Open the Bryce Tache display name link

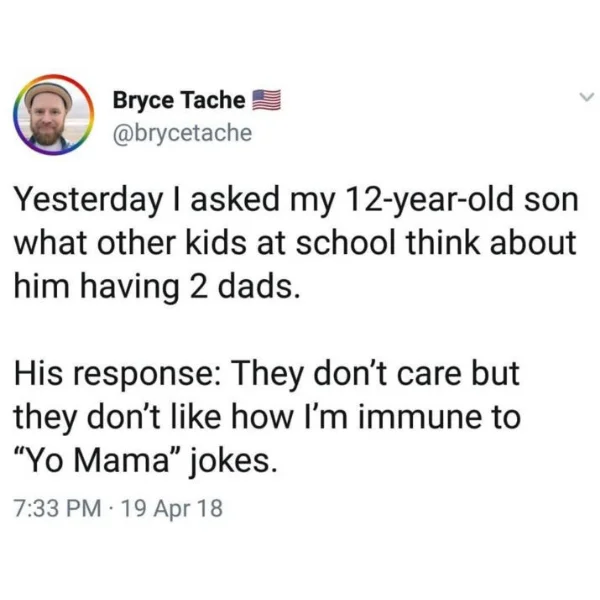[x=179, y=100]
